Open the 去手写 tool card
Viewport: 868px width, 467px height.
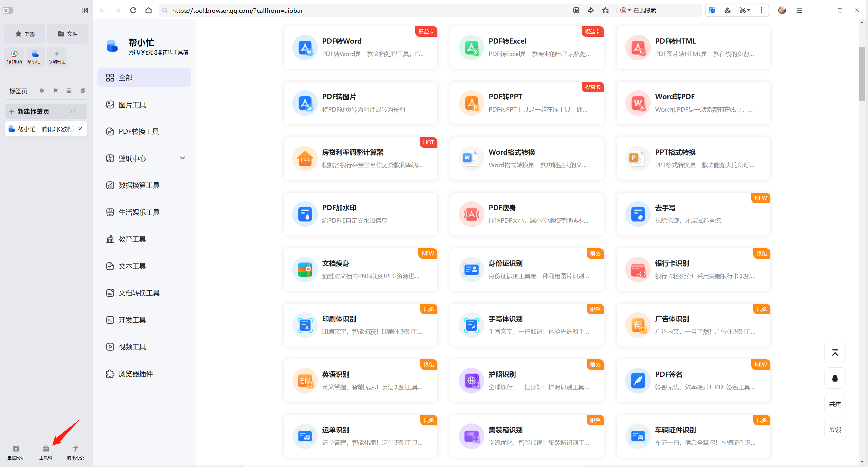point(694,214)
